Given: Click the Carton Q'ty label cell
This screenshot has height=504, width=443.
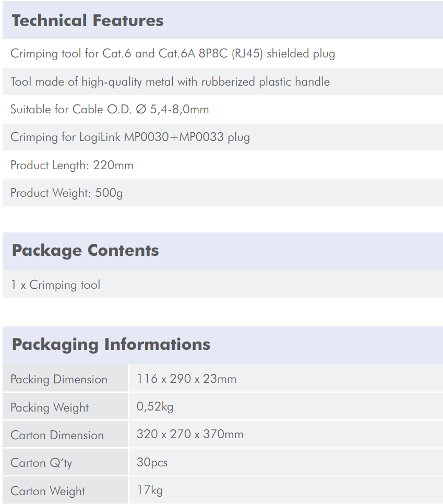Looking at the screenshot, I should (x=66, y=462).
